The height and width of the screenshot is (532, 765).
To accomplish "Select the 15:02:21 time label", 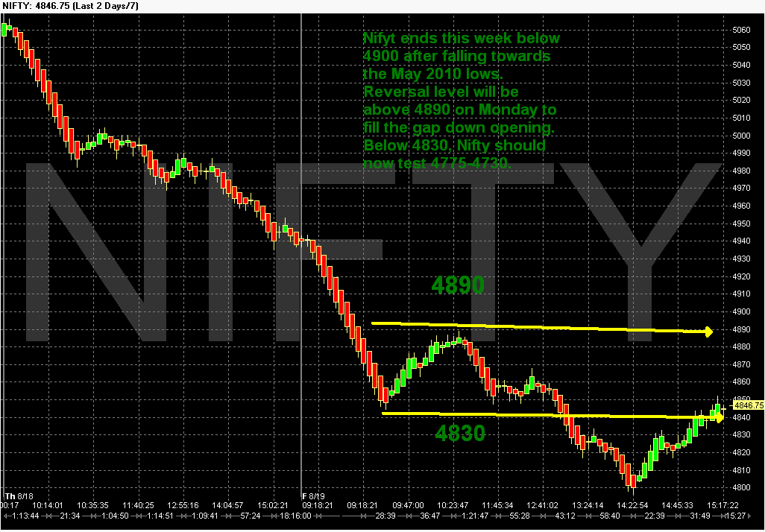I will tap(274, 505).
